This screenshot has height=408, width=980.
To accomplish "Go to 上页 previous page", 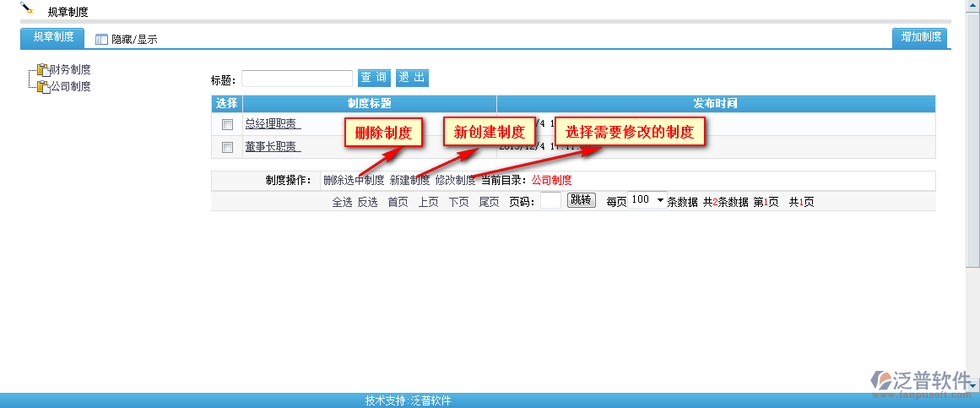I will 428,202.
